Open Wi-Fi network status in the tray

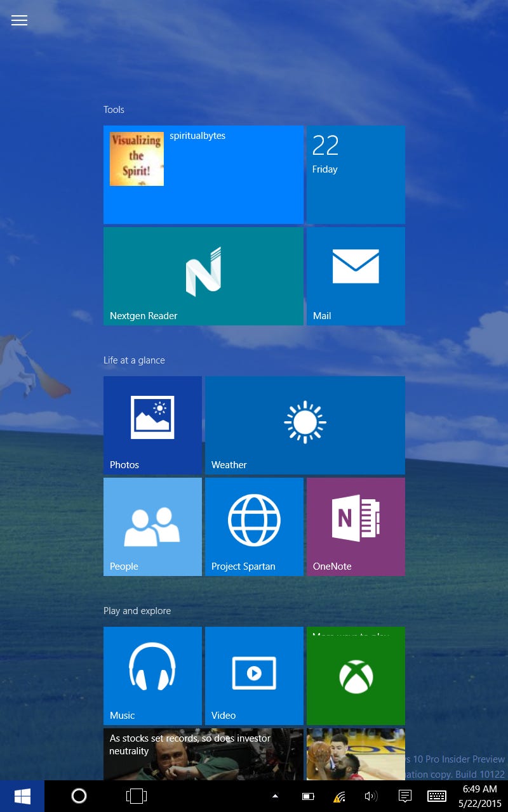[x=339, y=796]
